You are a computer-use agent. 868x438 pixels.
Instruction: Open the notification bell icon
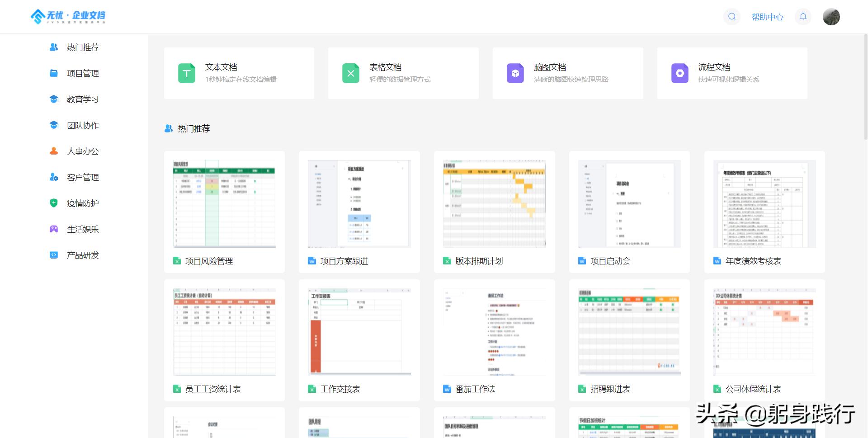(803, 17)
